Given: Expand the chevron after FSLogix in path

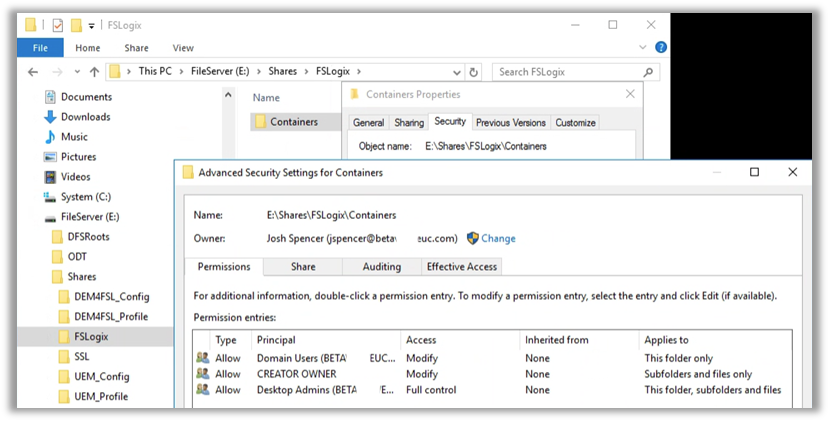Looking at the screenshot, I should (359, 72).
